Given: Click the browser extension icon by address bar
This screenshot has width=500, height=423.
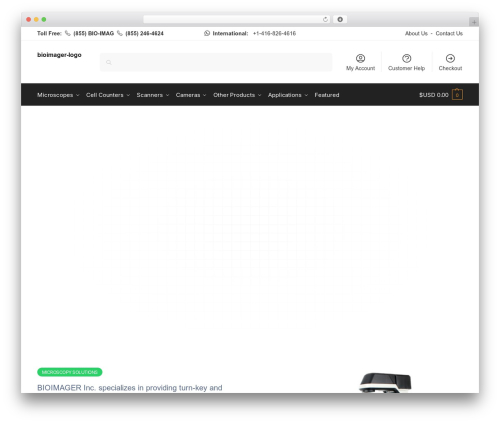Looking at the screenshot, I should (x=340, y=20).
